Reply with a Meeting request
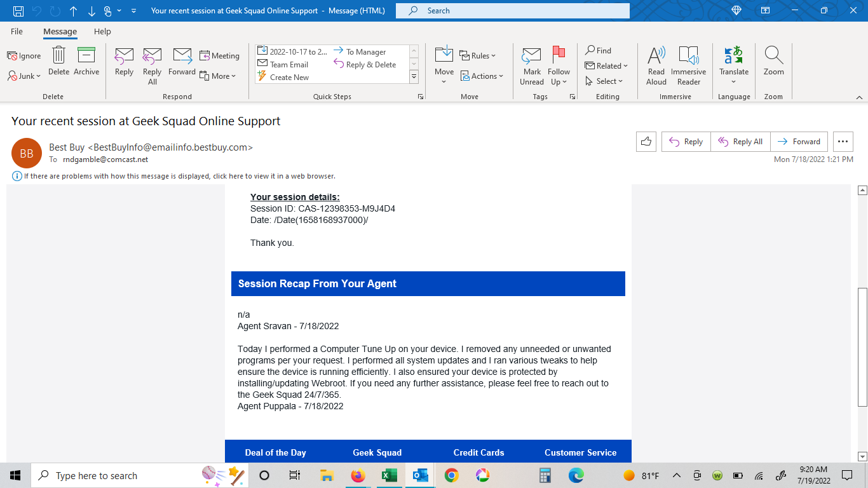The image size is (868, 488). click(x=219, y=55)
